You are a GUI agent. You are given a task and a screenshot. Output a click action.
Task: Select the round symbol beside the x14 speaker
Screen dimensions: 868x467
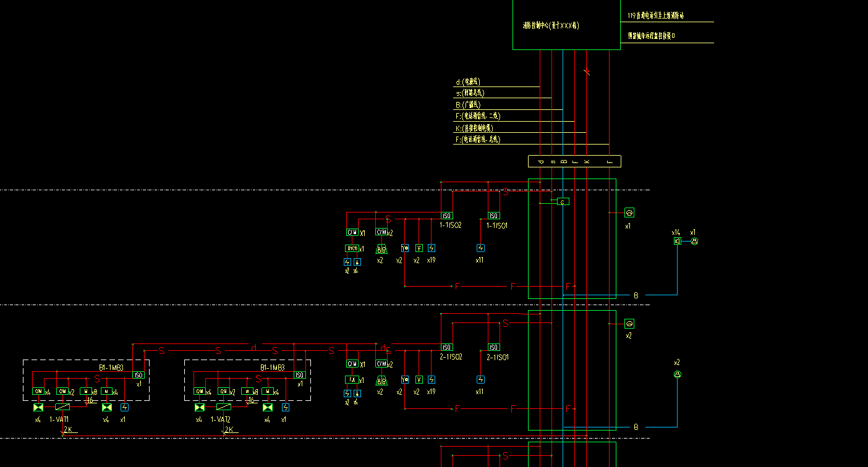tap(694, 241)
